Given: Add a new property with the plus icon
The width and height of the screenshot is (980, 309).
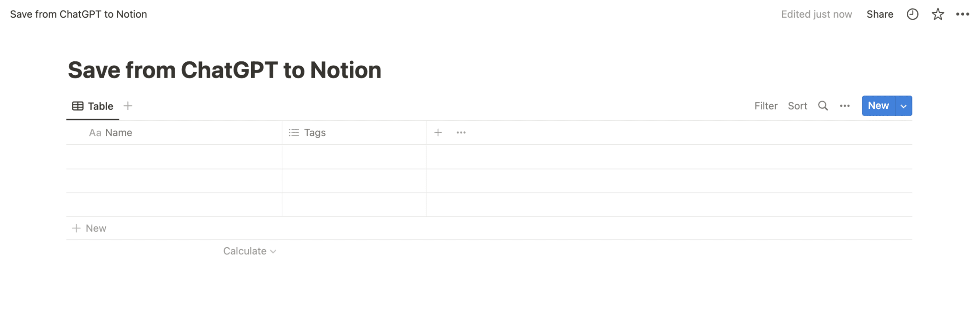Looking at the screenshot, I should coord(438,132).
